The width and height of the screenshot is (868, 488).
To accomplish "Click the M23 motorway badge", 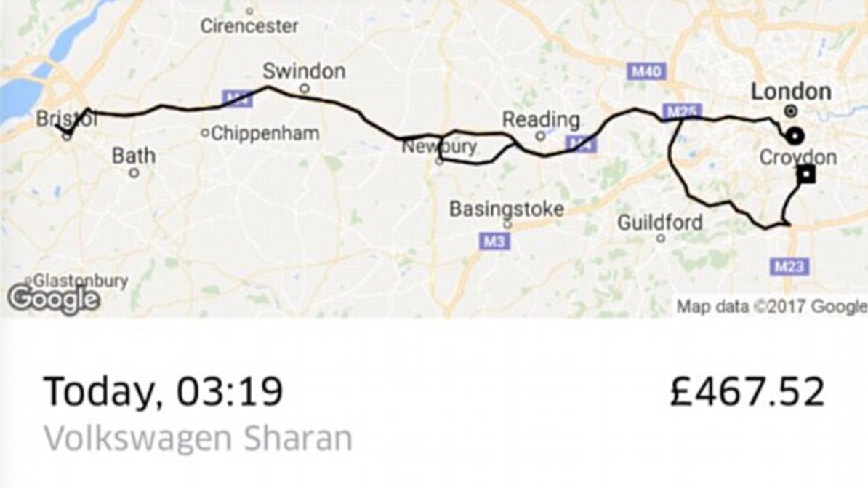I will pyautogui.click(x=789, y=267).
